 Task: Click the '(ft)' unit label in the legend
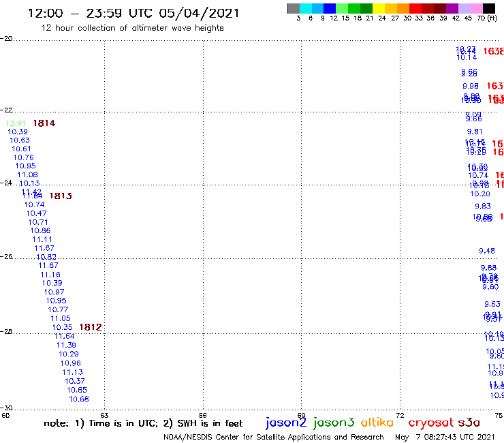pyautogui.click(x=492, y=18)
